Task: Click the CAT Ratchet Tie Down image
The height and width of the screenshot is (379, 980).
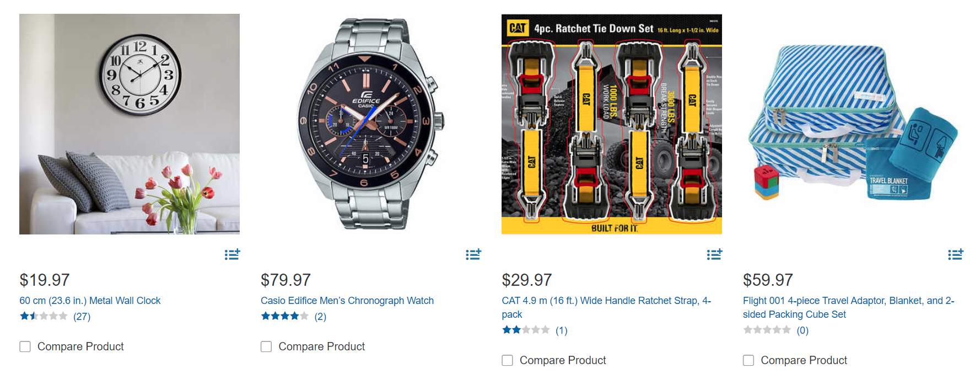Action: (x=611, y=124)
